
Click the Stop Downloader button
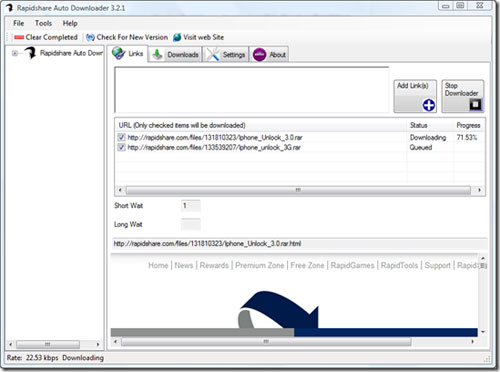click(x=463, y=96)
